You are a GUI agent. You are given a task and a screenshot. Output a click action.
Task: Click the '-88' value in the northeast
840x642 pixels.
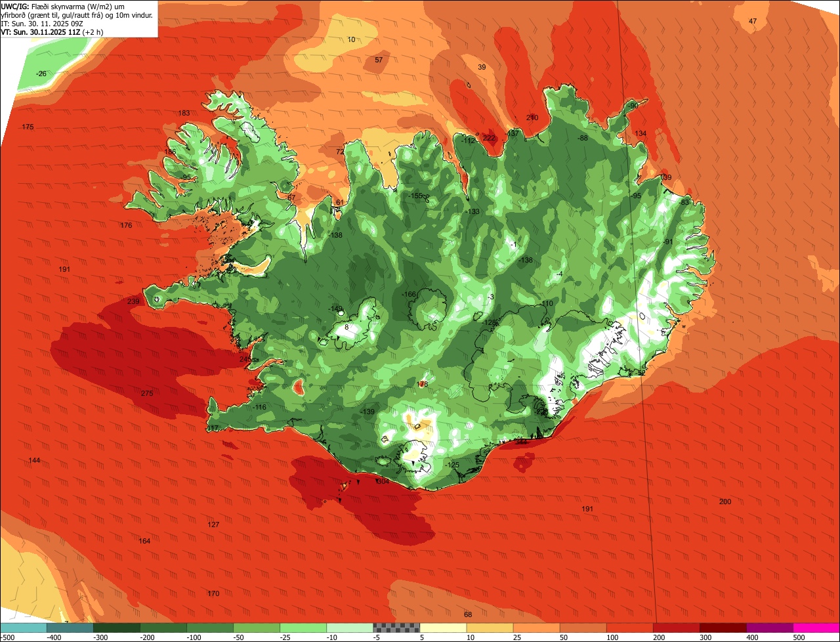tap(582, 138)
